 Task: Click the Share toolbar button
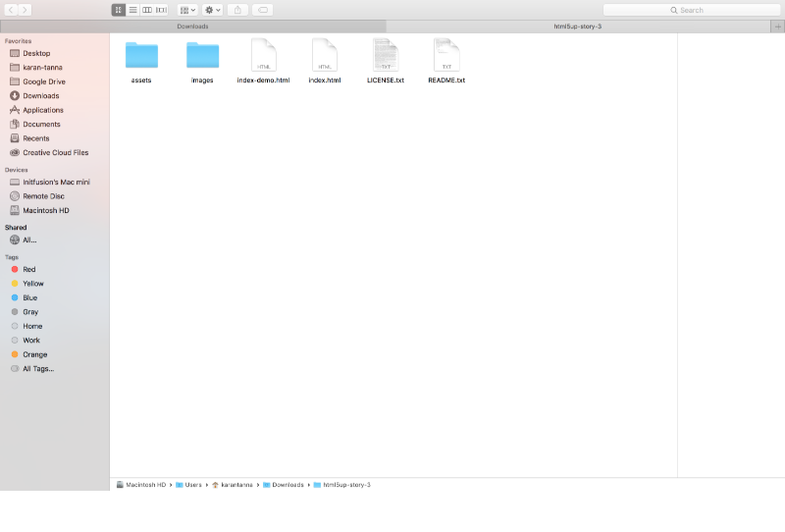pos(237,10)
